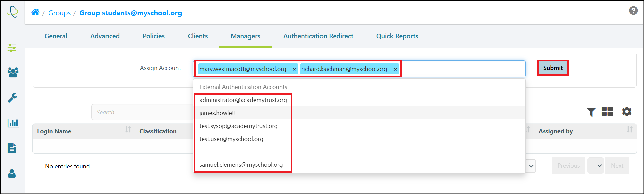The image size is (644, 194).
Task: Open the entries-per-page dropdown arrow
Action: (531, 166)
